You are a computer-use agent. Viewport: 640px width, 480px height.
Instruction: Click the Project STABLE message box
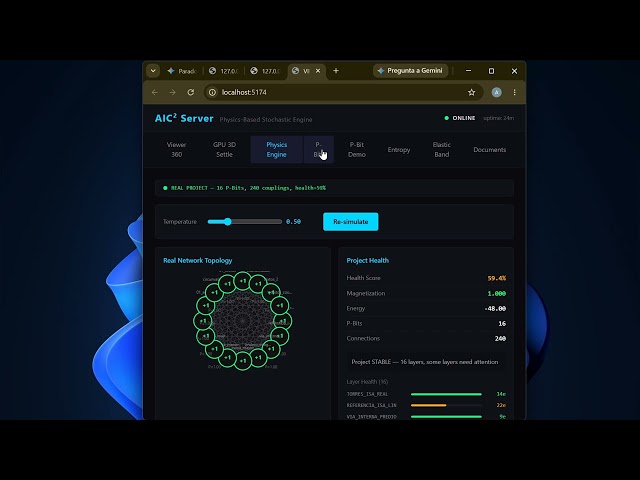424,362
